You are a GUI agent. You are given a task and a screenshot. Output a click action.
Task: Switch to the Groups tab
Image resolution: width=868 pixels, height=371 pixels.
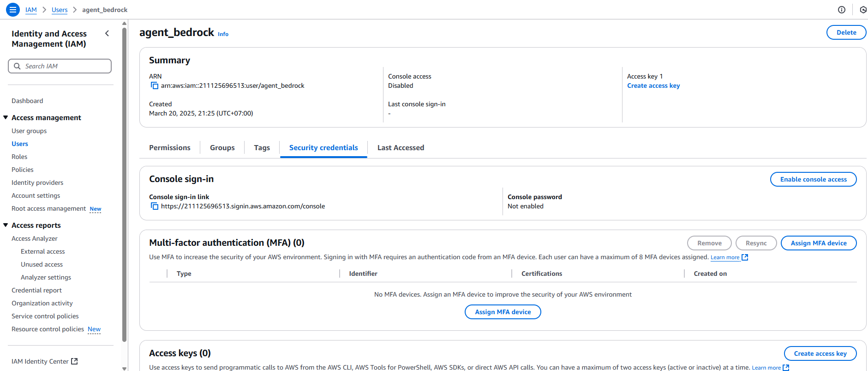[x=222, y=147]
